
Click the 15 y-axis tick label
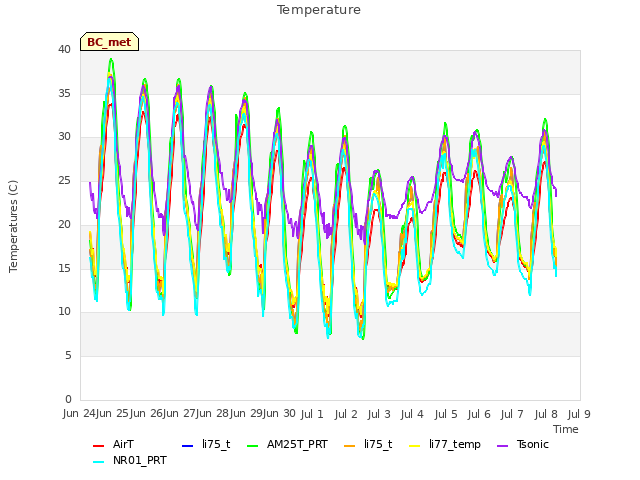point(64,268)
